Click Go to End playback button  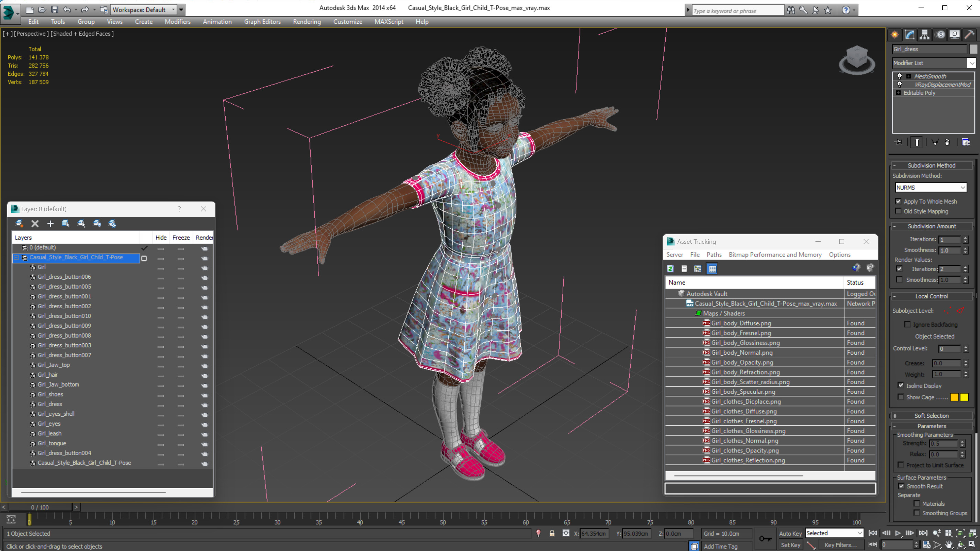point(923,533)
